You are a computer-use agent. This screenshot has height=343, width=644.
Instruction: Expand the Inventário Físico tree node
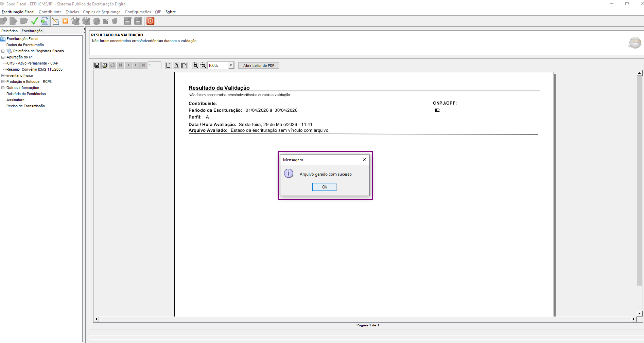[3, 76]
